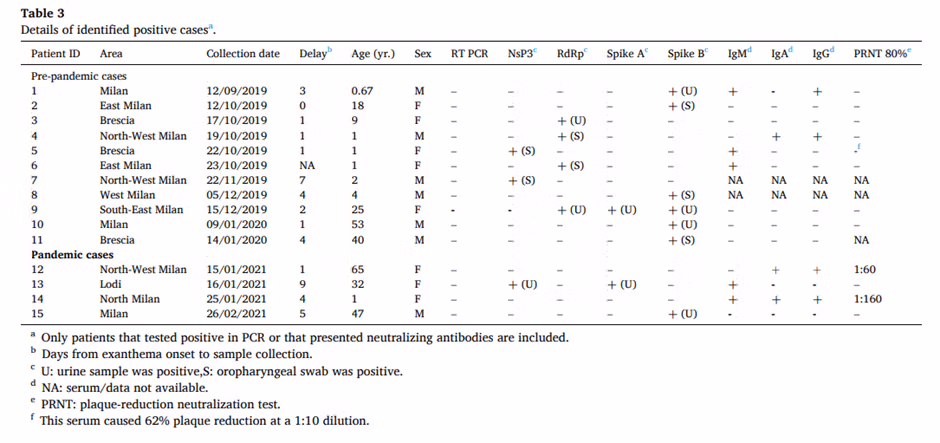
Task: Click the 'Sex' column header
Action: 423,53
